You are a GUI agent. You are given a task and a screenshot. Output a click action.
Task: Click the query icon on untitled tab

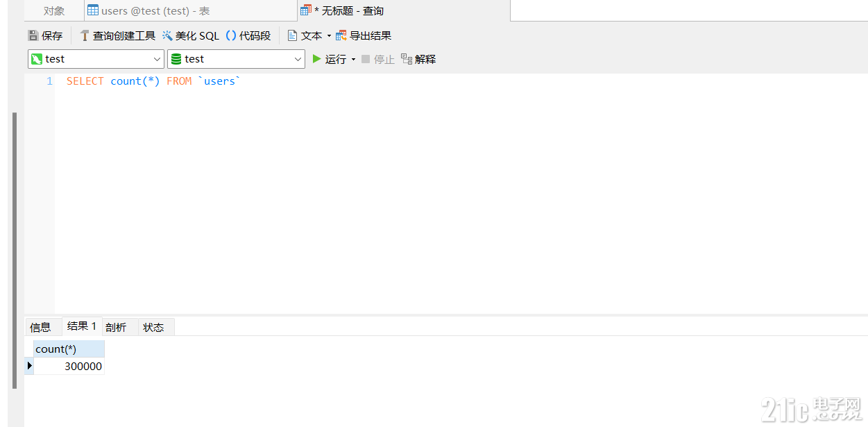click(x=306, y=10)
